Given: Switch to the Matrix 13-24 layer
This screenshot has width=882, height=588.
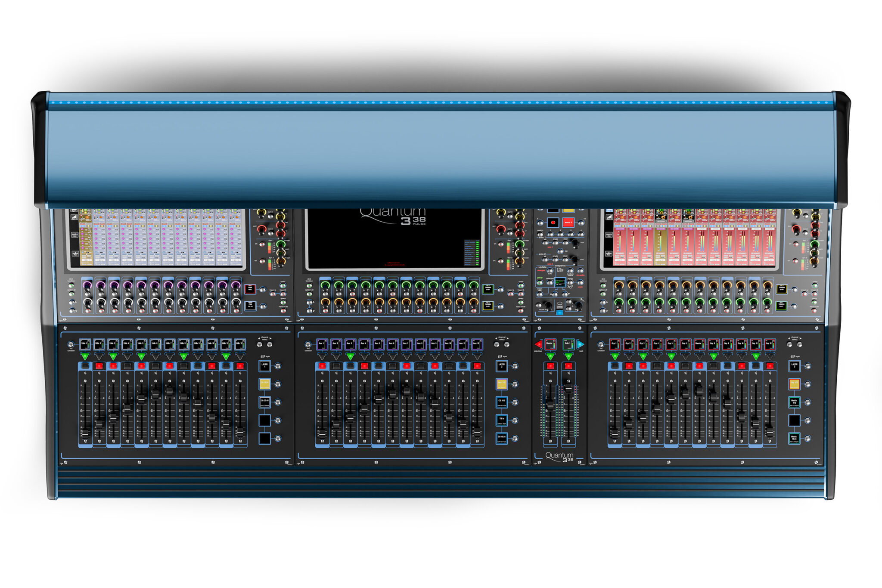Looking at the screenshot, I should pyautogui.click(x=794, y=438).
